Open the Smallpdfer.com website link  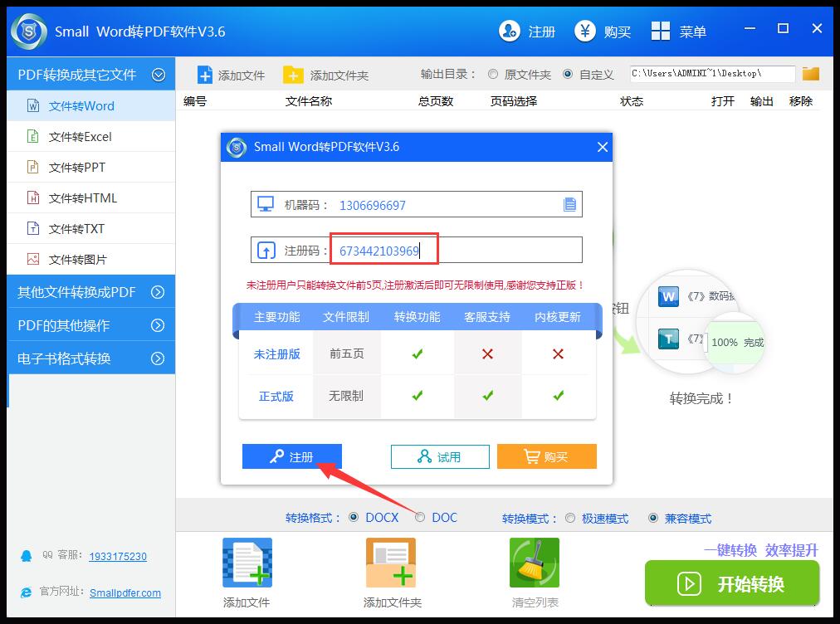pos(125,593)
